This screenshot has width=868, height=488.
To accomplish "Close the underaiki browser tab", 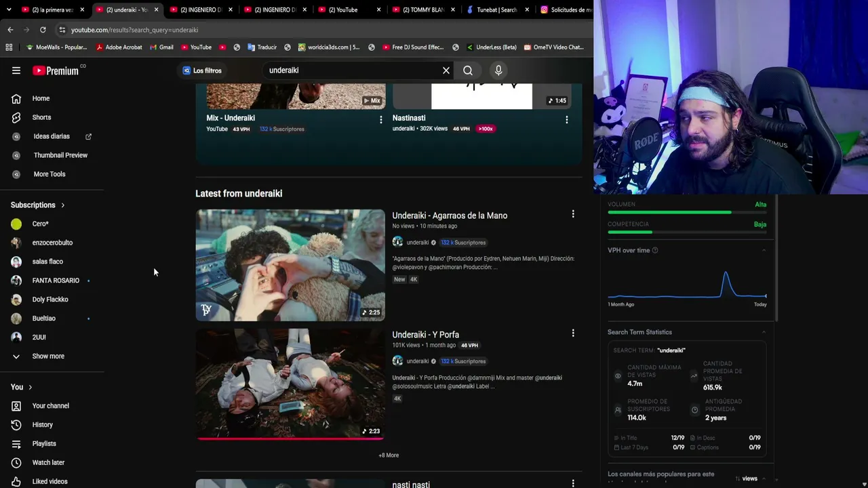I will (x=156, y=9).
